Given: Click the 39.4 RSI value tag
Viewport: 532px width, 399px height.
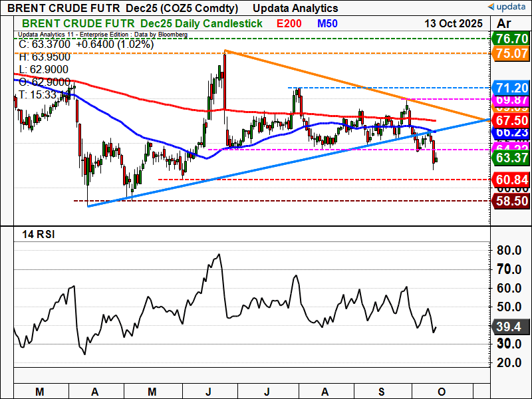Looking at the screenshot, I should 510,328.
